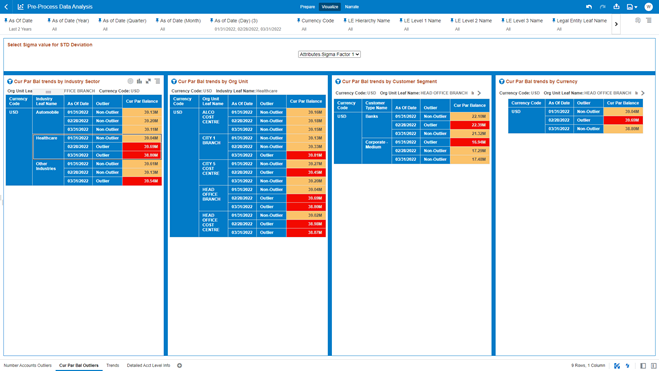Open the user profile avatar menu
Viewport: 659px width, 371px height.
click(648, 7)
